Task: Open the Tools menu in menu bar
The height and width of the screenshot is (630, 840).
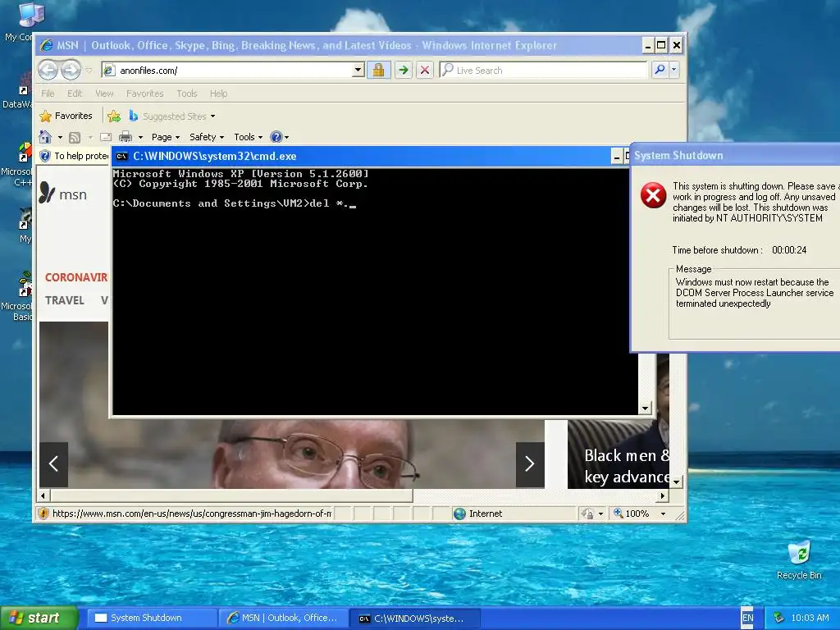Action: 187,94
